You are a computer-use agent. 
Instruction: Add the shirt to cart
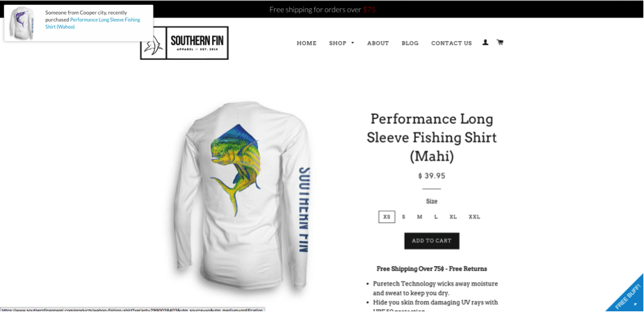point(432,241)
